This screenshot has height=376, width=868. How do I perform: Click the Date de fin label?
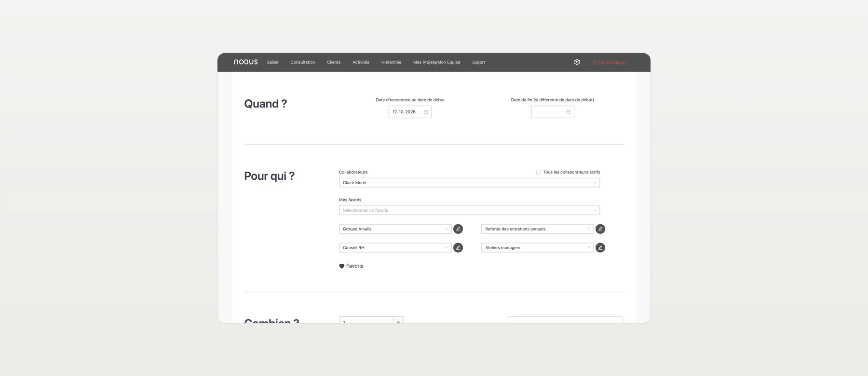click(553, 100)
